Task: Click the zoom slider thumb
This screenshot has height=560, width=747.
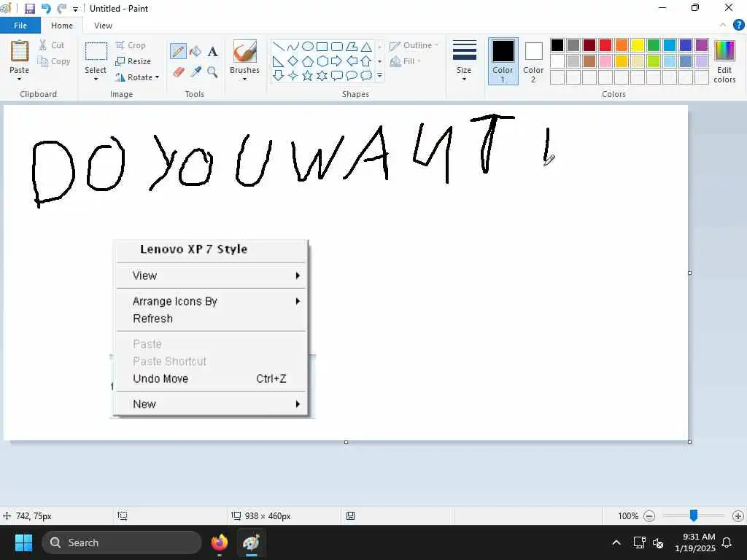Action: (x=694, y=516)
